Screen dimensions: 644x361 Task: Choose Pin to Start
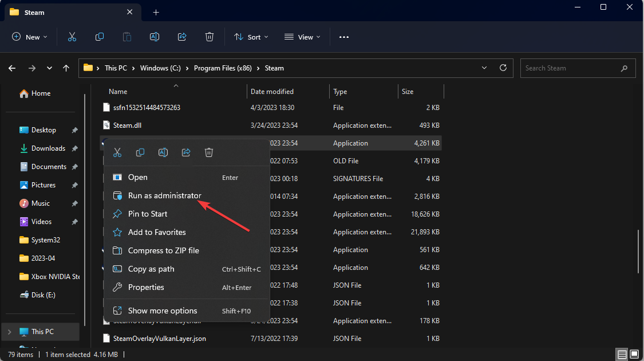pos(187,214)
